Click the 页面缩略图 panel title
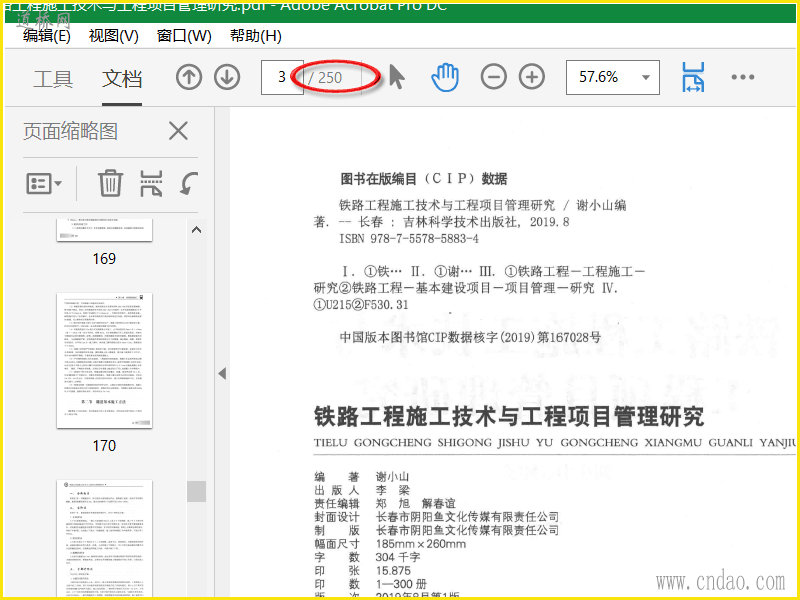 click(x=70, y=131)
